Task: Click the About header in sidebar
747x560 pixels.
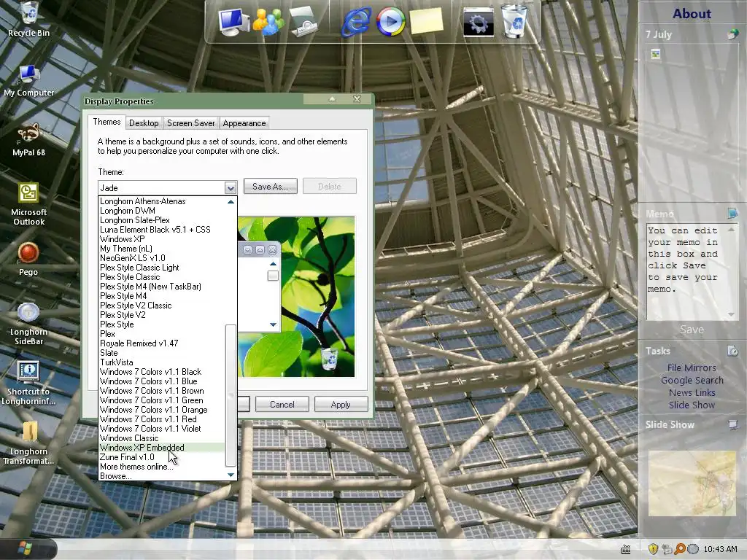Action: click(692, 13)
